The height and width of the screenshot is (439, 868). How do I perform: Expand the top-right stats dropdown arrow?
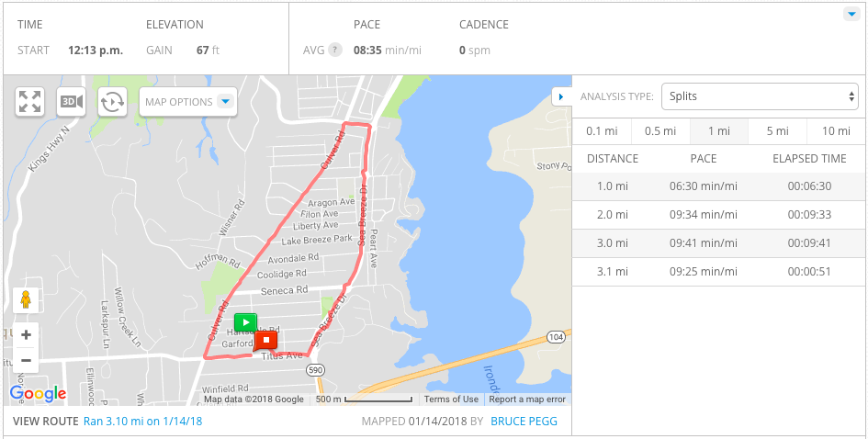(x=850, y=14)
